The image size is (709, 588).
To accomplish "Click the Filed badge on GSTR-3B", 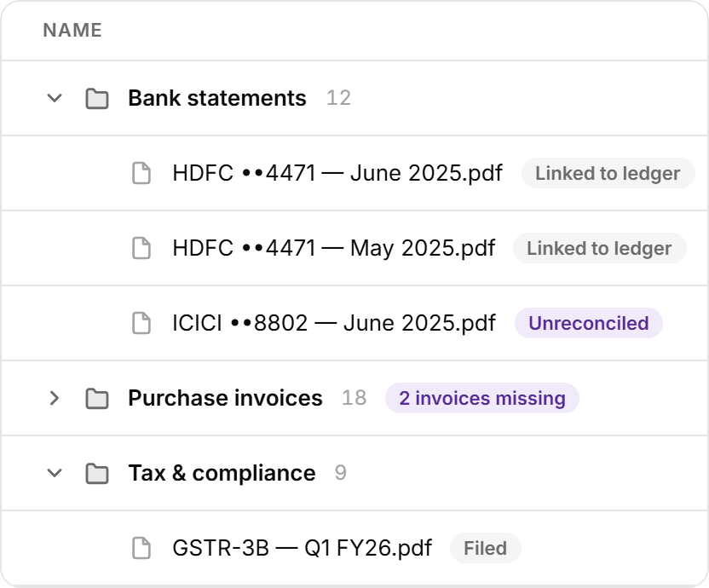I will [485, 548].
